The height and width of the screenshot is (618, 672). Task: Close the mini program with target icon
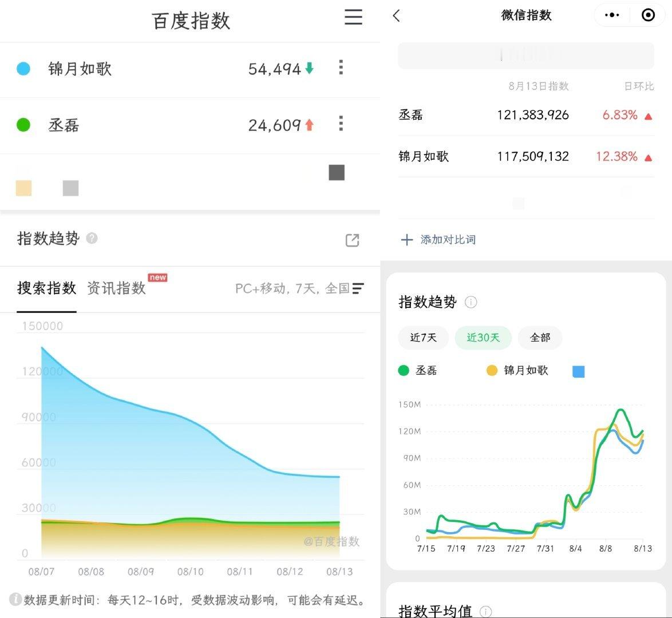[648, 15]
